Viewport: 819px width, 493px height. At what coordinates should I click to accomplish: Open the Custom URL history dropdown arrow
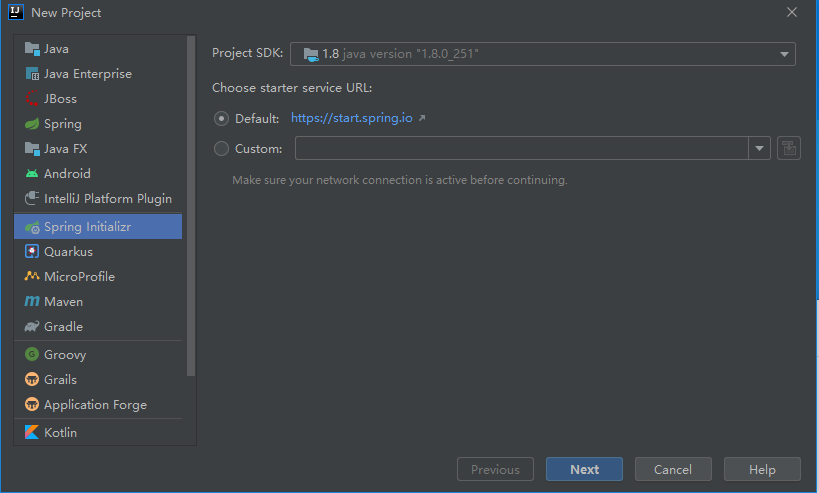click(x=759, y=148)
